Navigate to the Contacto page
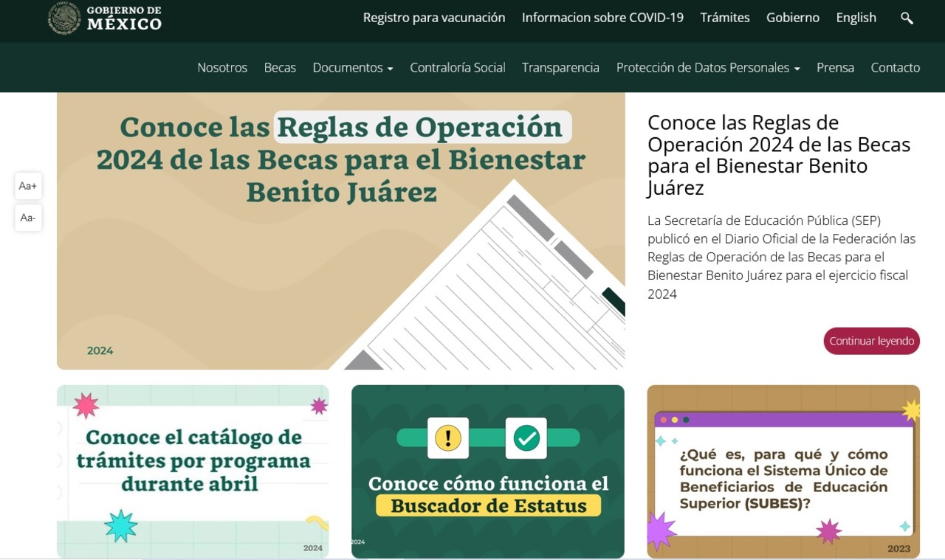The image size is (945, 560). pos(895,68)
